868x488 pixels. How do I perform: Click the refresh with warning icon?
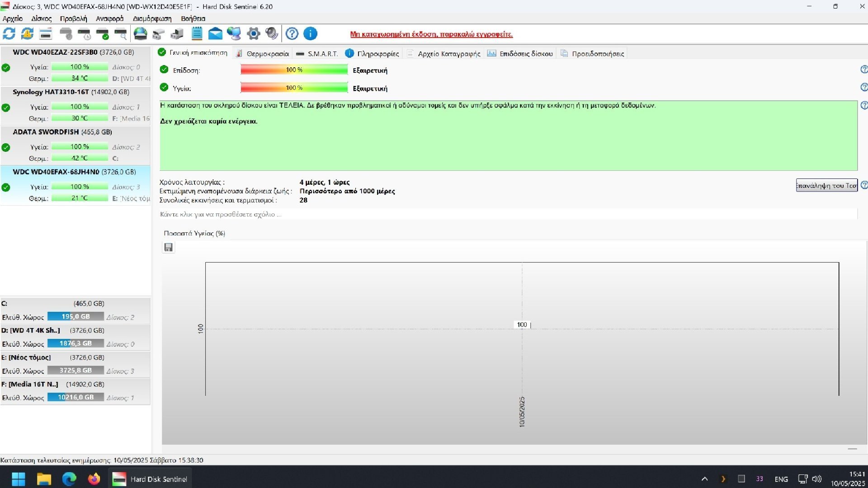pyautogui.click(x=27, y=33)
